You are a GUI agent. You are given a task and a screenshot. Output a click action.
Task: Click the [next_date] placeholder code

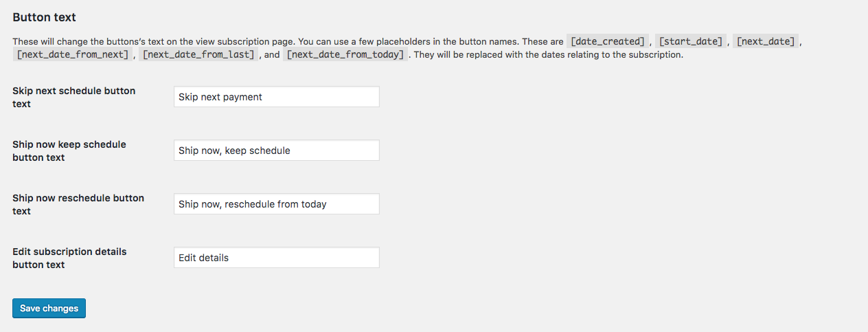[766, 41]
